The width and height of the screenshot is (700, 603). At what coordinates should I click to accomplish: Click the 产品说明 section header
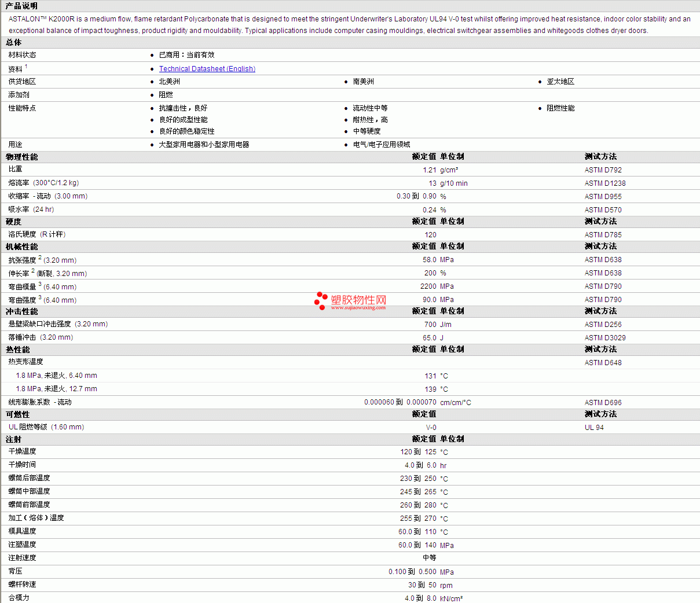[x=21, y=6]
